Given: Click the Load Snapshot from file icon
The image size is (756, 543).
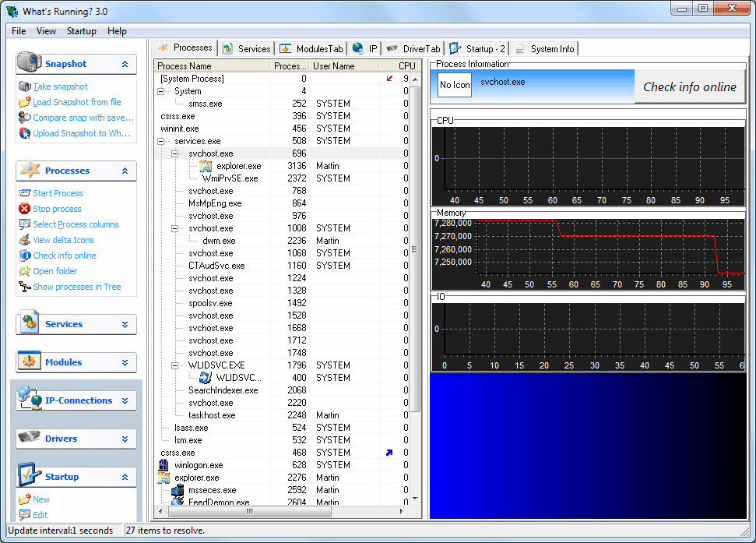Looking at the screenshot, I should [x=25, y=102].
